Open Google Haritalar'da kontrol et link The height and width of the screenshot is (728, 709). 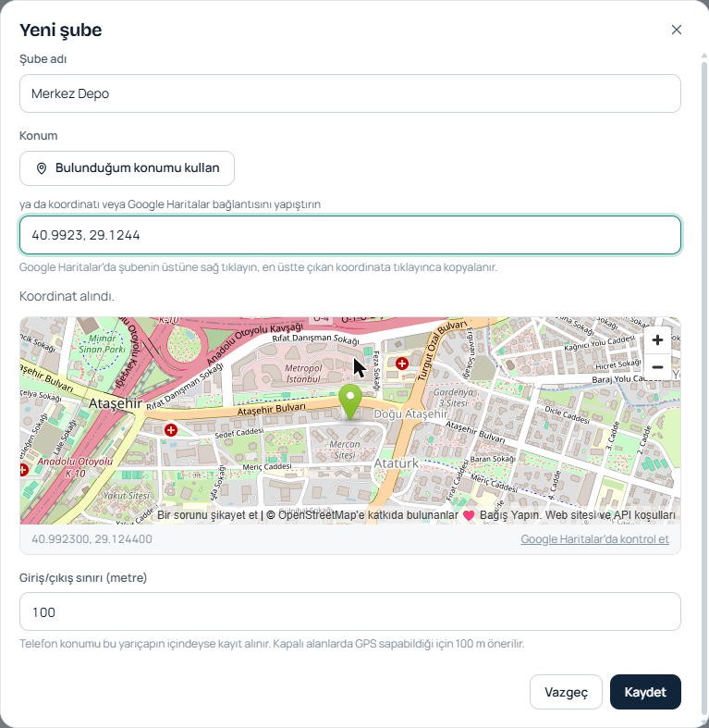(595, 539)
